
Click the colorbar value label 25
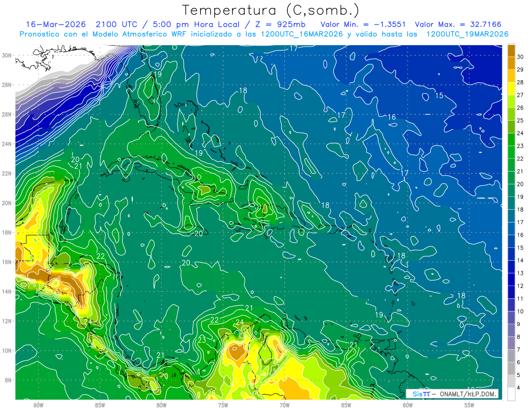click(520, 121)
